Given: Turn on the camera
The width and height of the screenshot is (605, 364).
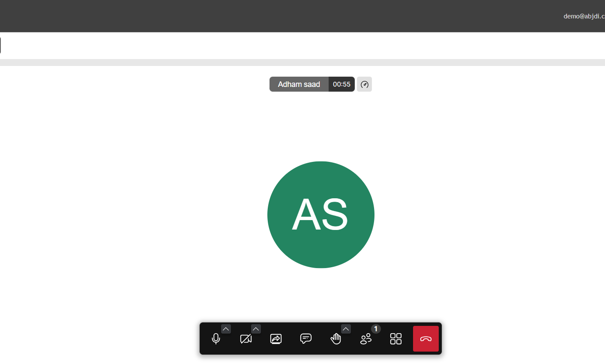Looking at the screenshot, I should click(246, 339).
